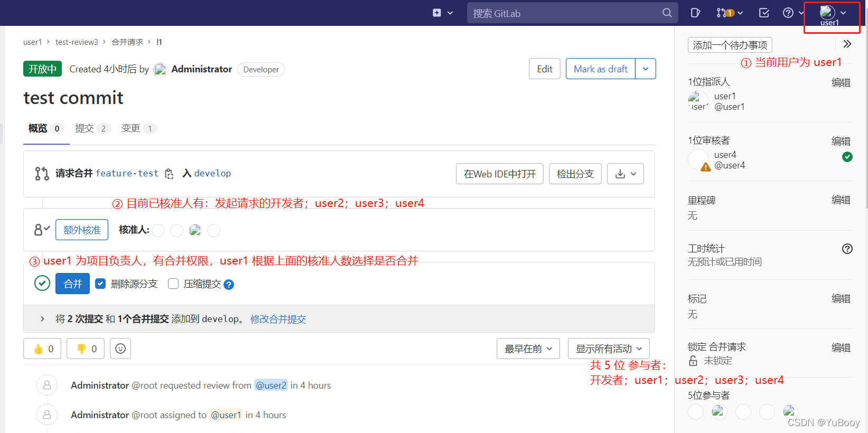
Task: Open test-review3 breadcrumb link
Action: (x=77, y=42)
